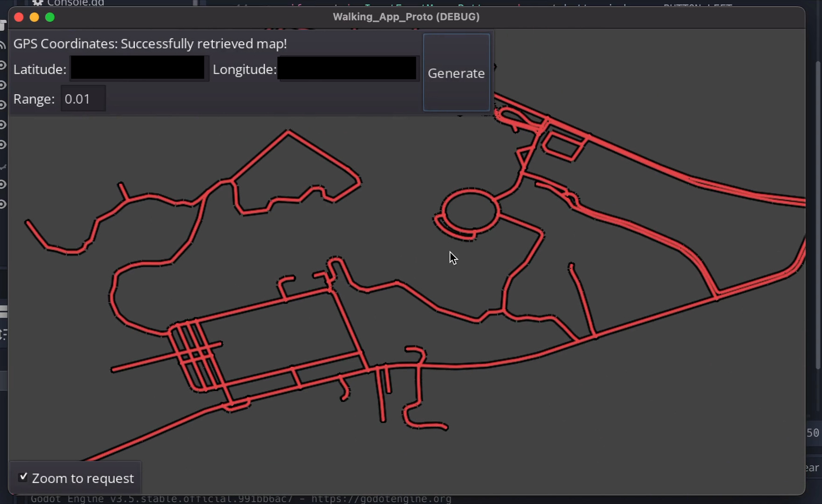Close the Walking_App_Proto debug window
The image size is (822, 504).
pyautogui.click(x=19, y=17)
